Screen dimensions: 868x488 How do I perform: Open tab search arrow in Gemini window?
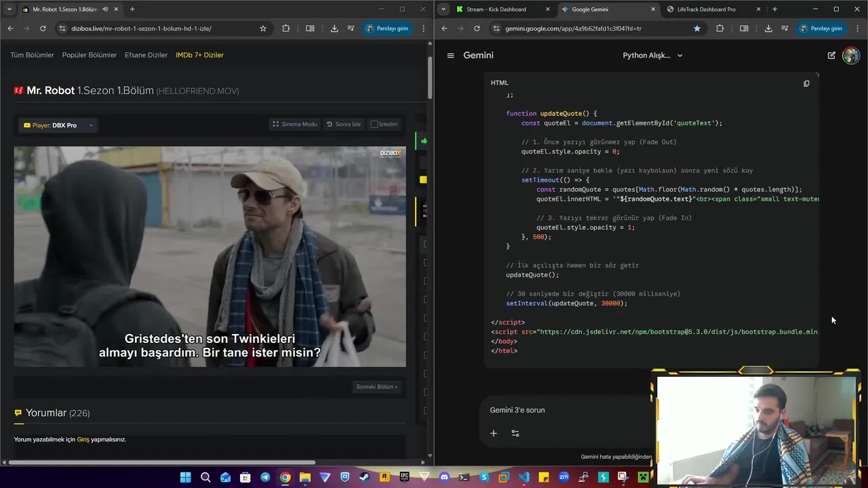point(443,9)
